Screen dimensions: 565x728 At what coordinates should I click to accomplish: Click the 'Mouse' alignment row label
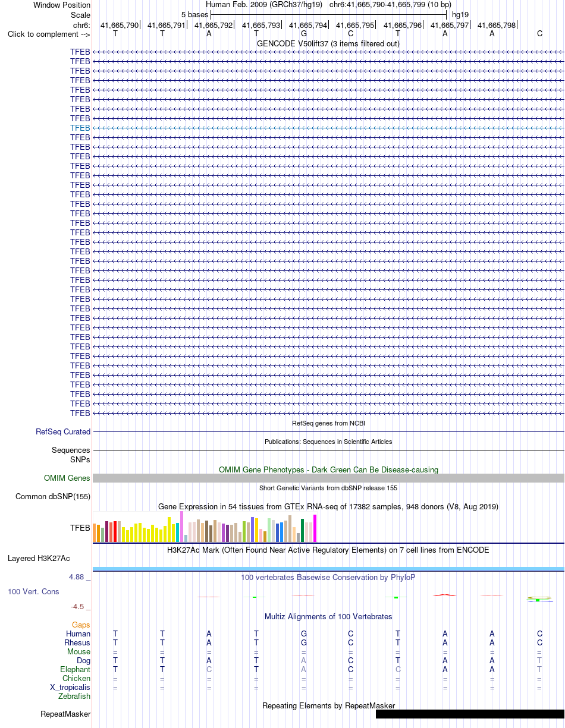click(x=79, y=652)
